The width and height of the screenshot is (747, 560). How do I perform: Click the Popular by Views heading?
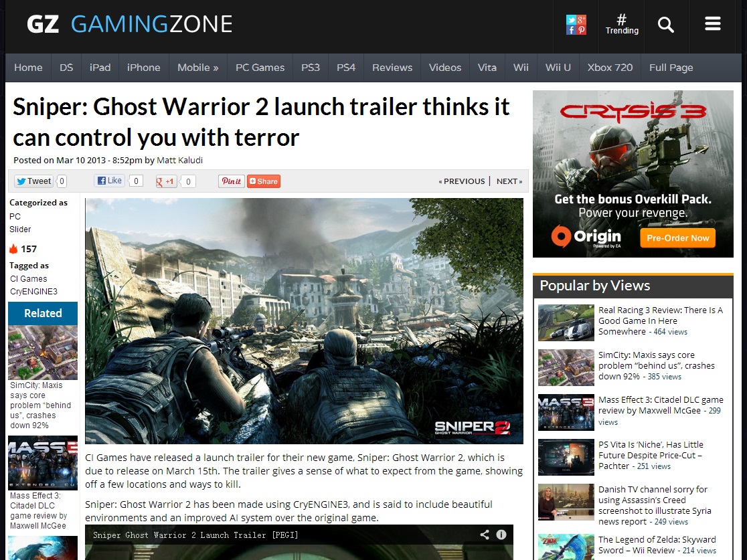pyautogui.click(x=594, y=285)
